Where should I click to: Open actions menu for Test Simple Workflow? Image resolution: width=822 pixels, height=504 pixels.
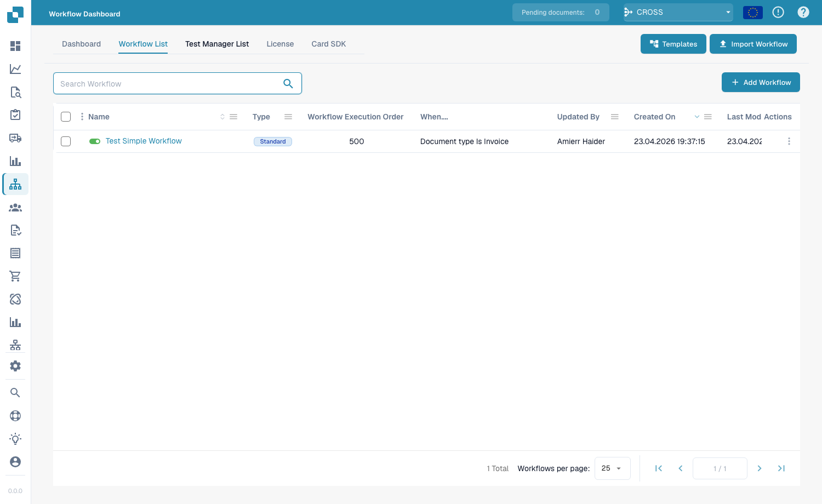[x=789, y=141]
